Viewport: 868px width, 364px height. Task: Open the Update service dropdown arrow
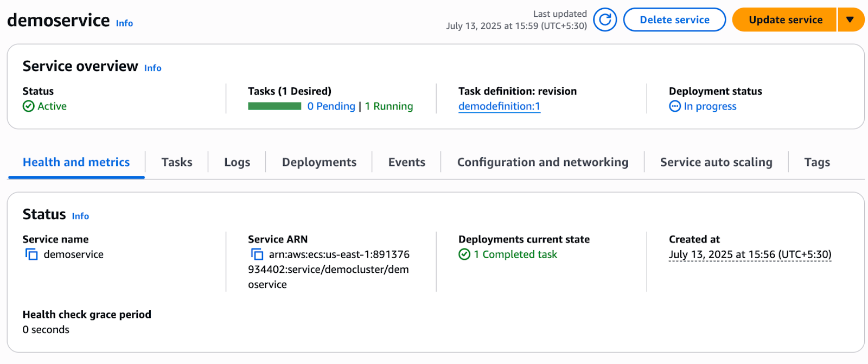click(x=851, y=20)
